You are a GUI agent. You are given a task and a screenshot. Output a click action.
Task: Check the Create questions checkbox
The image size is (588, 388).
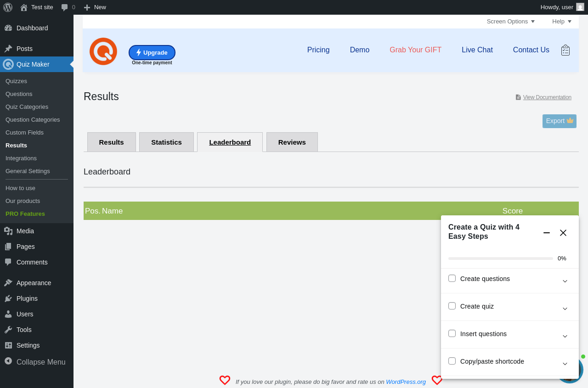(x=452, y=278)
